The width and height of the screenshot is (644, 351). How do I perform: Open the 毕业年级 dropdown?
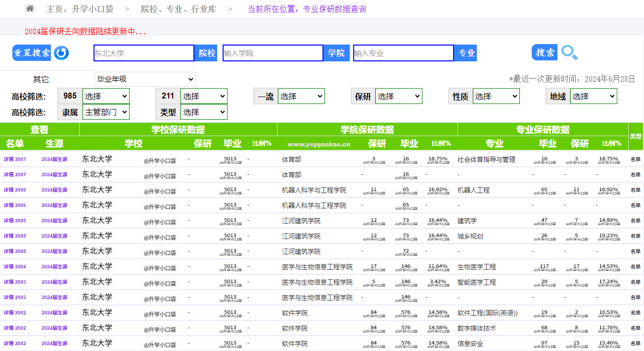pos(145,79)
